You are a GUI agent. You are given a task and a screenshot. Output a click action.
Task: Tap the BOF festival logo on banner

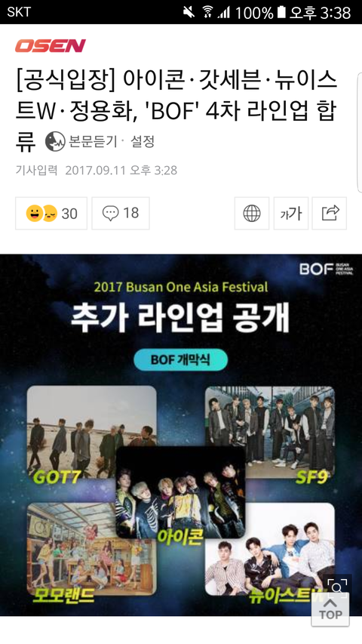coord(327,269)
